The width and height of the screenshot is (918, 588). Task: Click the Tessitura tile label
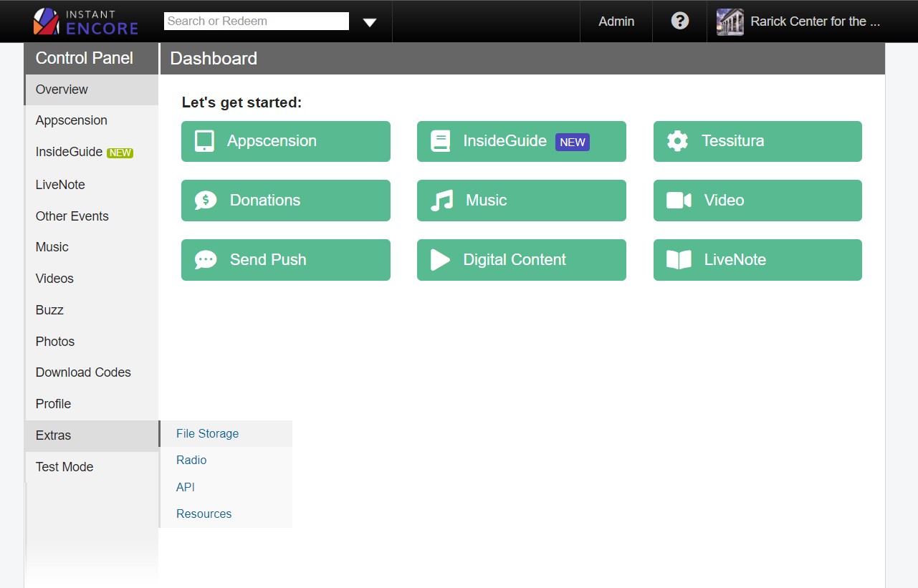pyautogui.click(x=732, y=141)
